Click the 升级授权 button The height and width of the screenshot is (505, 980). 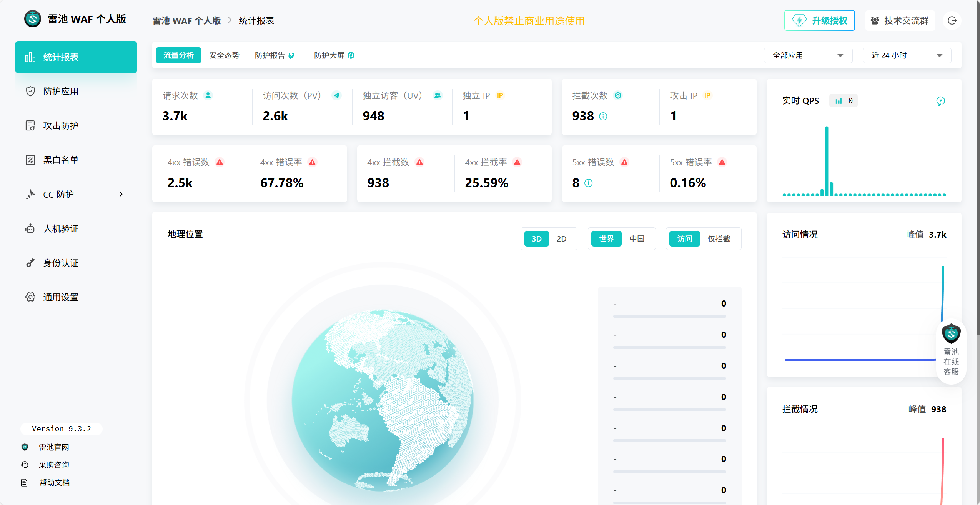[819, 21]
